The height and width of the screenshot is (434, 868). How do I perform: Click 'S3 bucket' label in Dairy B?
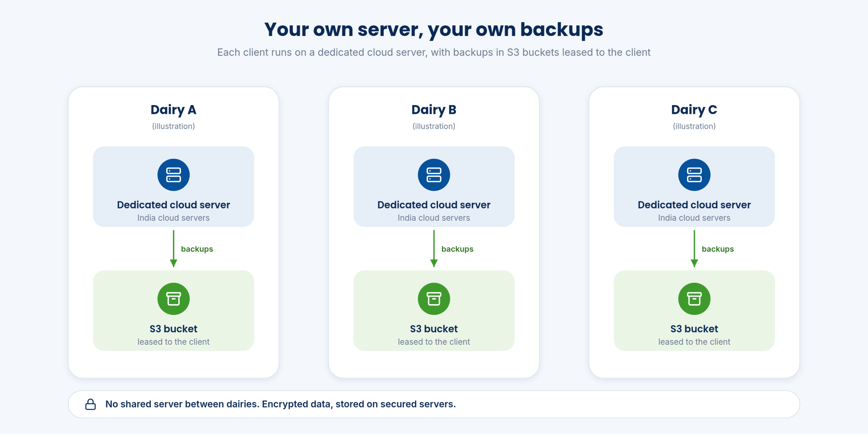(x=434, y=329)
